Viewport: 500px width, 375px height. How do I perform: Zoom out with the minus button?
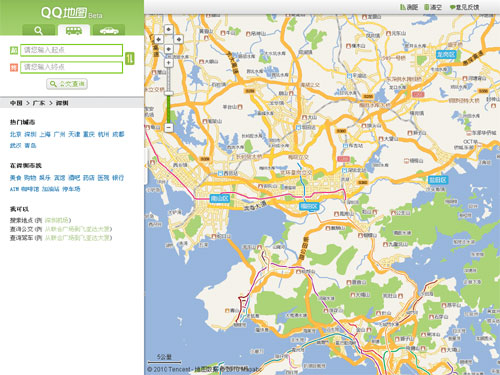(169, 127)
